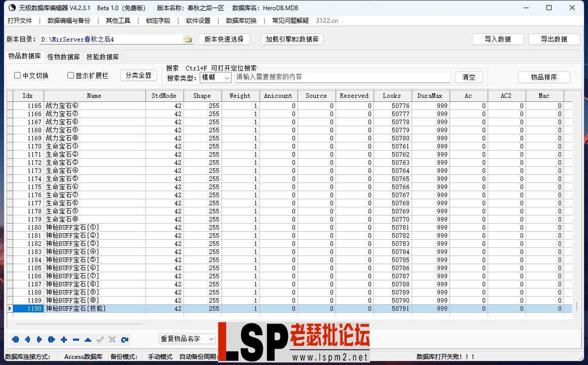Image resolution: width=588 pixels, height=365 pixels.
Task: Click the 物品排序 button
Action: [544, 77]
